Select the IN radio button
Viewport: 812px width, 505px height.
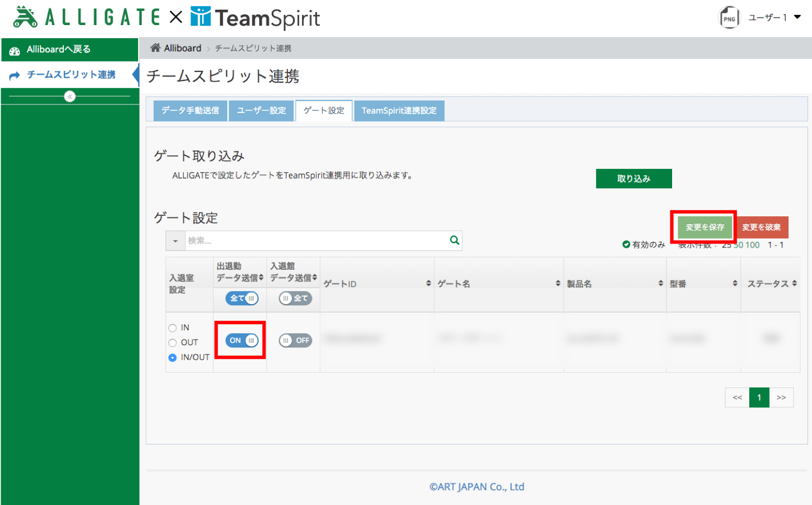click(172, 328)
